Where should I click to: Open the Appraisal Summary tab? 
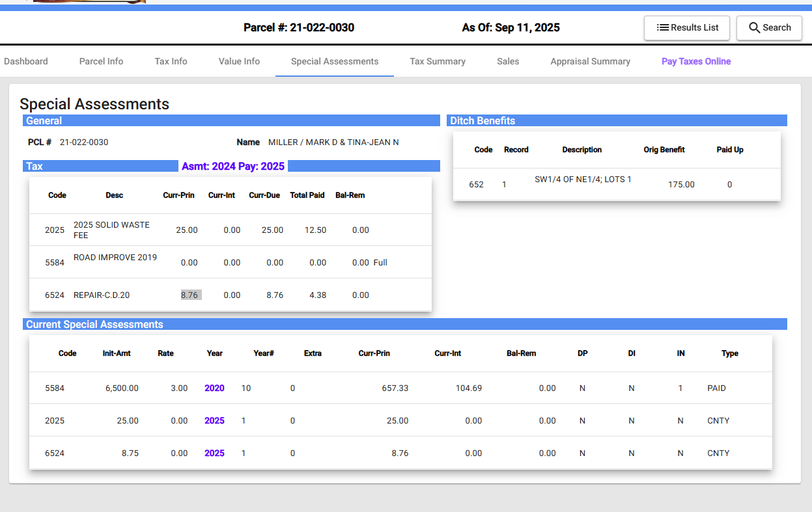pyautogui.click(x=590, y=62)
